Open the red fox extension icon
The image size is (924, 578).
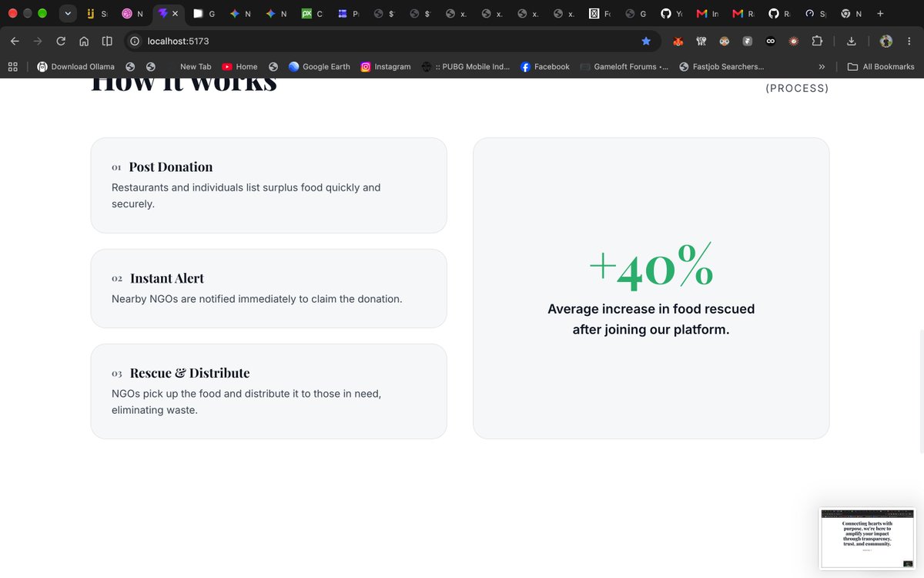coord(678,41)
